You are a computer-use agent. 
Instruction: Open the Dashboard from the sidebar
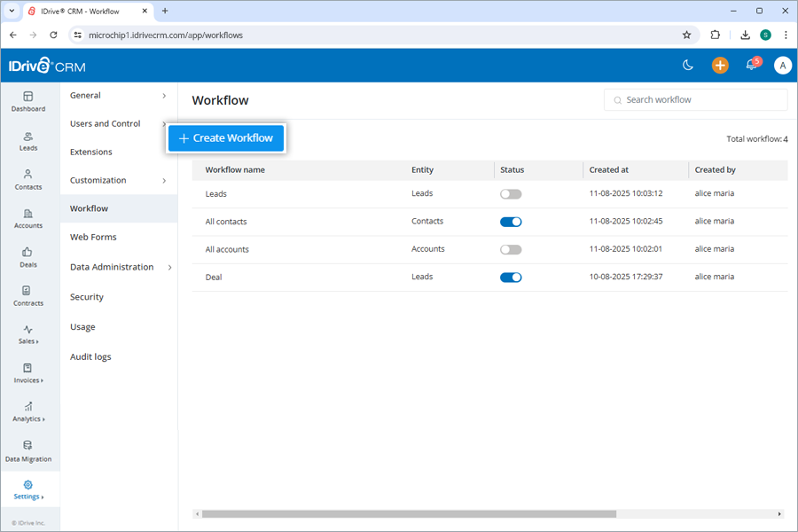coord(28,102)
